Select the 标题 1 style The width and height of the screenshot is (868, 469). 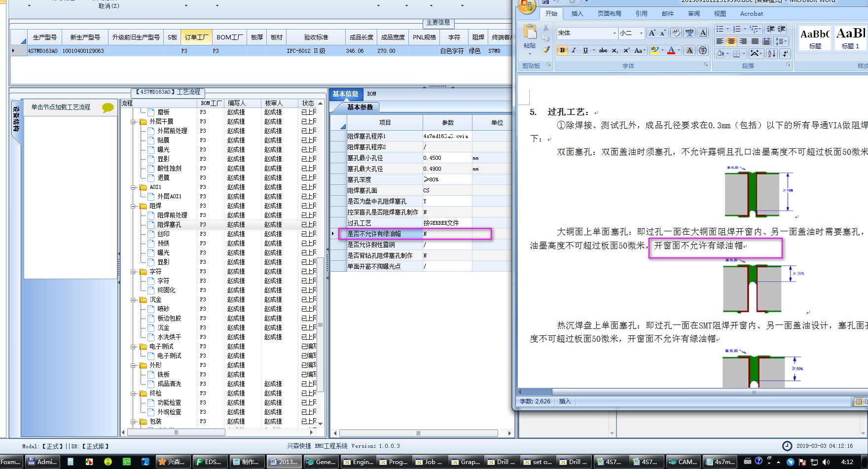point(850,37)
